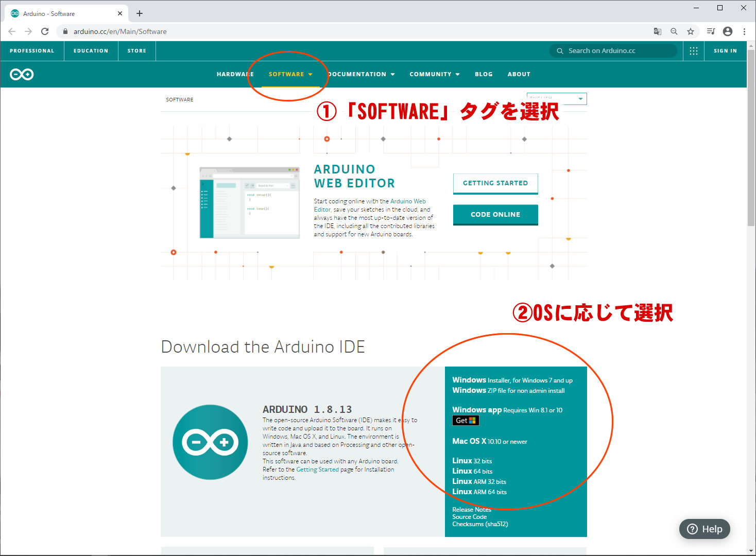Open the Release Notes link
Screen dimensions: 756x556
point(472,510)
